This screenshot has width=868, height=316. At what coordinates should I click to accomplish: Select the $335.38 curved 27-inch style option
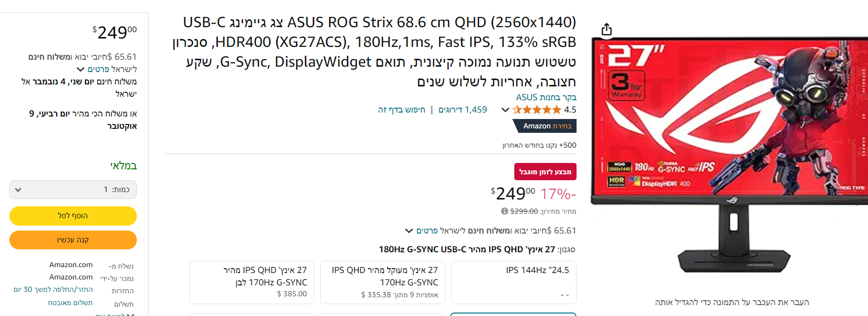coord(382,282)
